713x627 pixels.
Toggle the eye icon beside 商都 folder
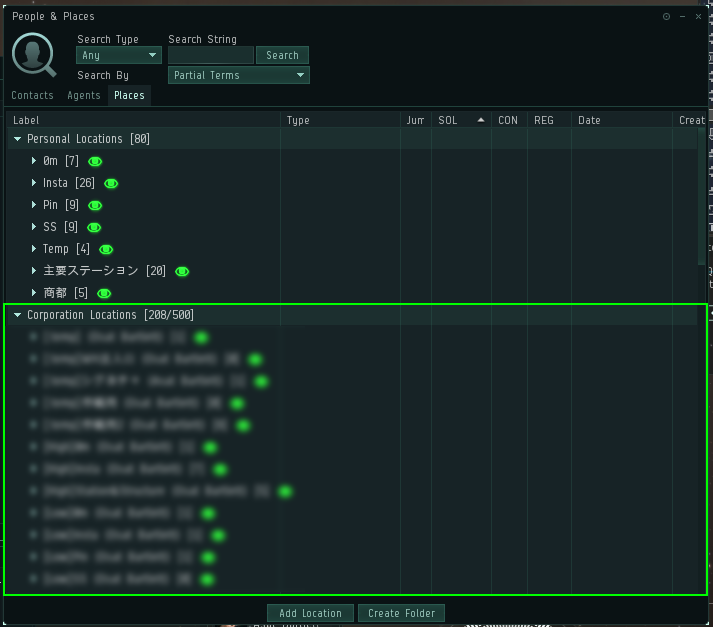[104, 293]
